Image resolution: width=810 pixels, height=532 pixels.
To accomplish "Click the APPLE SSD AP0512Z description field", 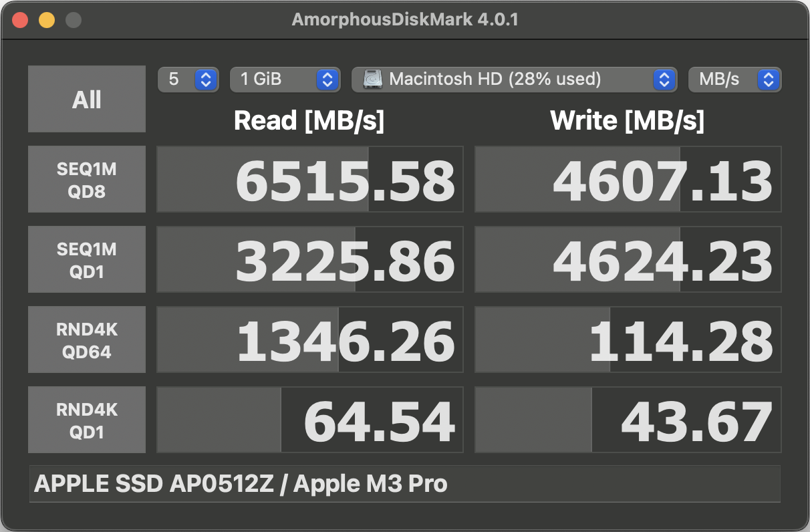I will pos(404,484).
